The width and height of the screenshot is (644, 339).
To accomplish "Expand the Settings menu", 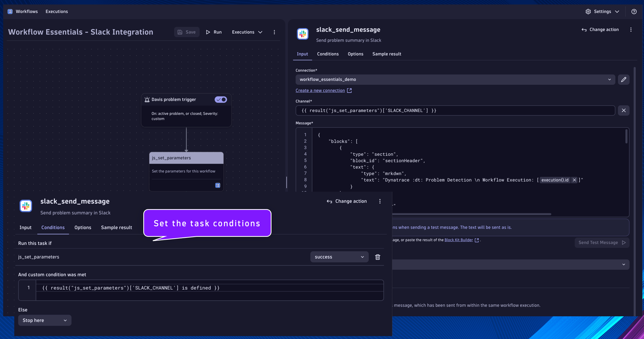I will pyautogui.click(x=602, y=11).
